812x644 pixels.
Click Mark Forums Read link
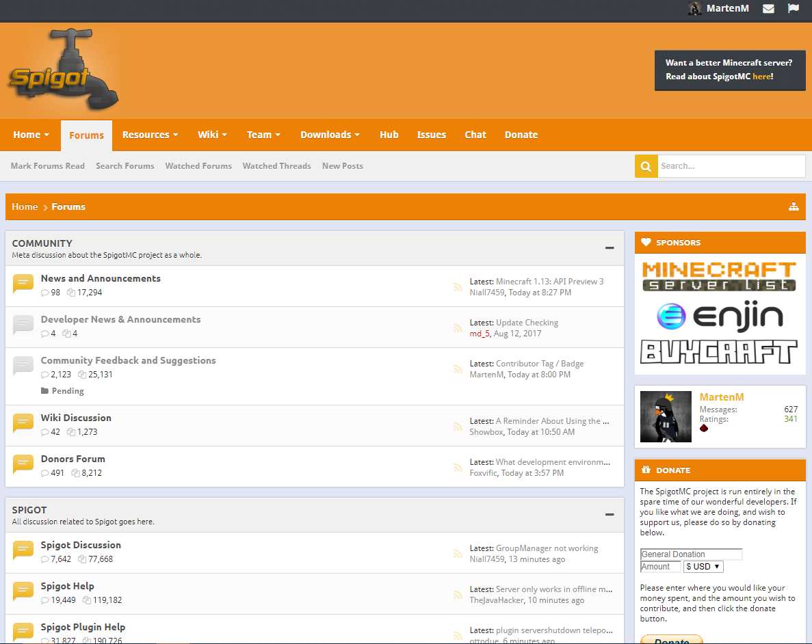click(48, 166)
